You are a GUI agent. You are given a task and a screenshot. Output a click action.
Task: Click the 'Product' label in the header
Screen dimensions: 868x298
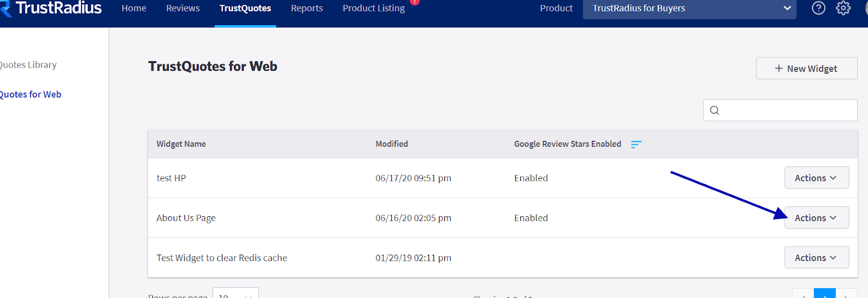click(556, 8)
